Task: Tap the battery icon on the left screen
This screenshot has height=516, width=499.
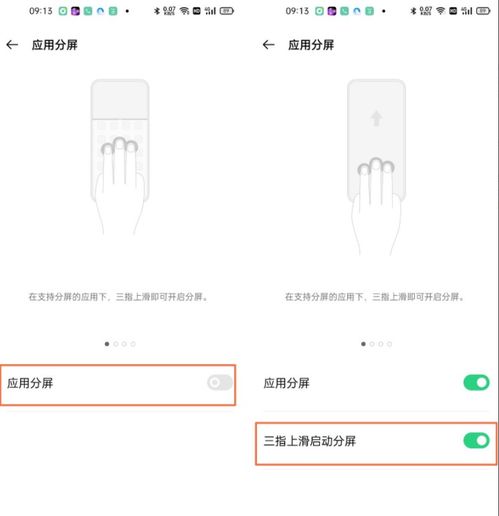Action: tap(227, 11)
